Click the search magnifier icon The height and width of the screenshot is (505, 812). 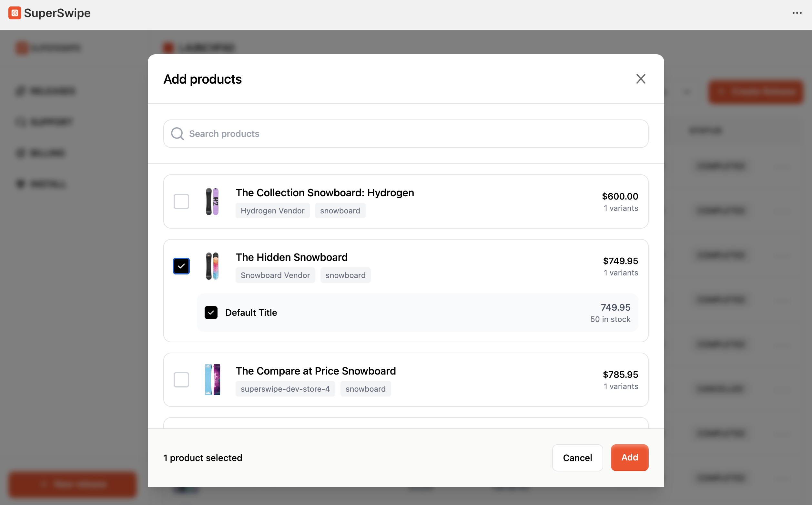(177, 134)
